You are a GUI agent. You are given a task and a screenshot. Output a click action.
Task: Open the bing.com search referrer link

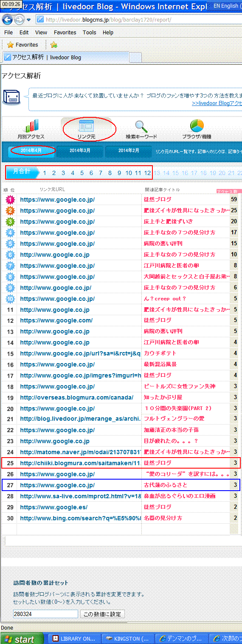pos(80,518)
